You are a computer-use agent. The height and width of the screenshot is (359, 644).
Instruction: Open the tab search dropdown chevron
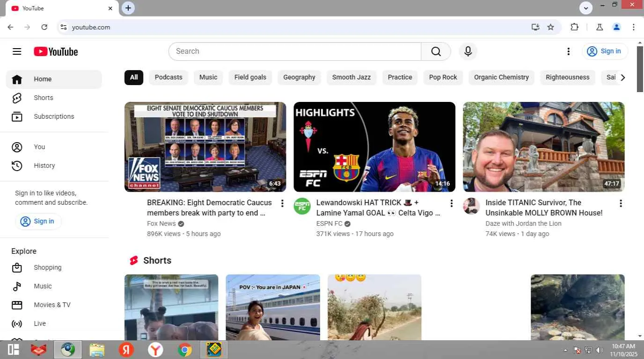[x=586, y=8]
